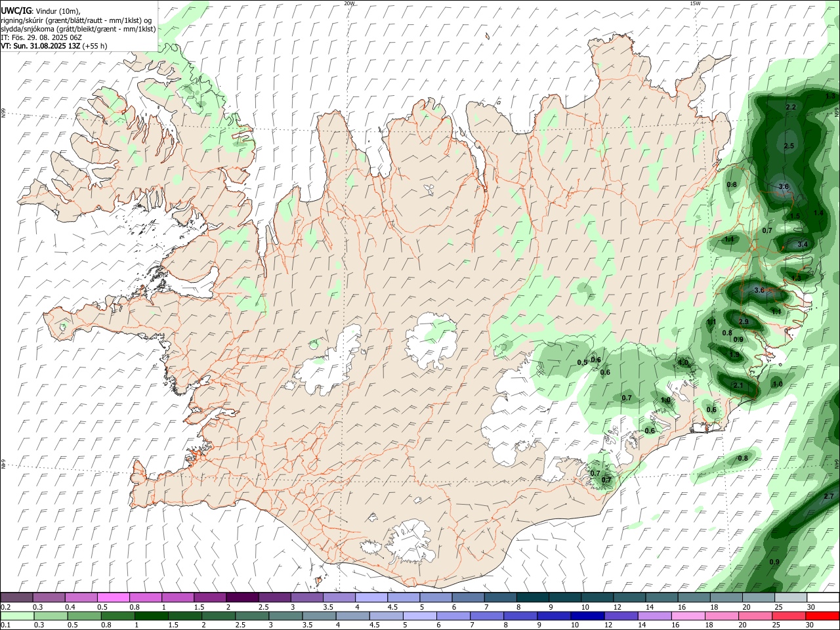
Task: Click the precipitation value '2.1' in the southeast
Action: tap(738, 385)
